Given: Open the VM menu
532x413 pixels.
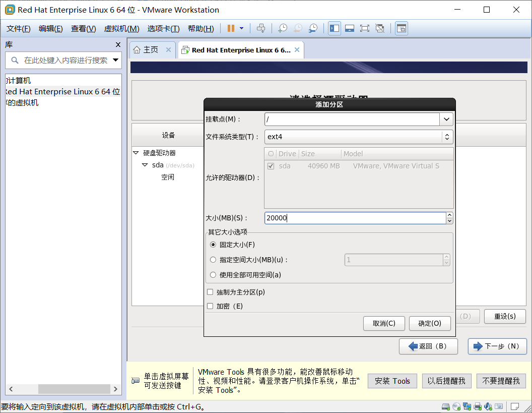Looking at the screenshot, I should pos(121,29).
